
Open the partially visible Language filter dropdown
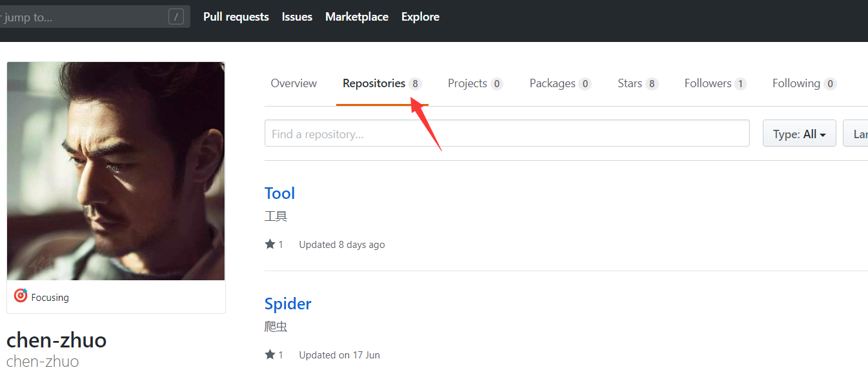pos(857,134)
